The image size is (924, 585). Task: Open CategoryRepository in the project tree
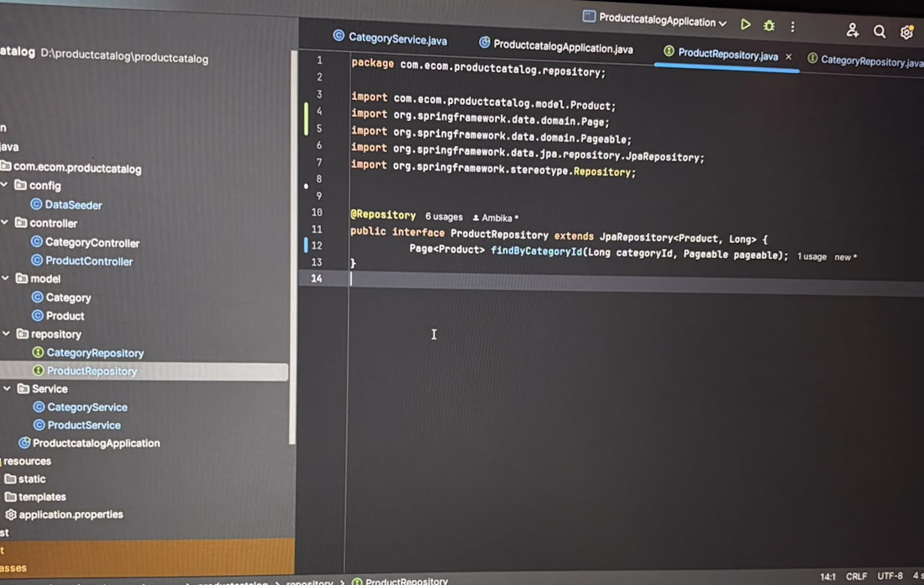[x=88, y=353]
